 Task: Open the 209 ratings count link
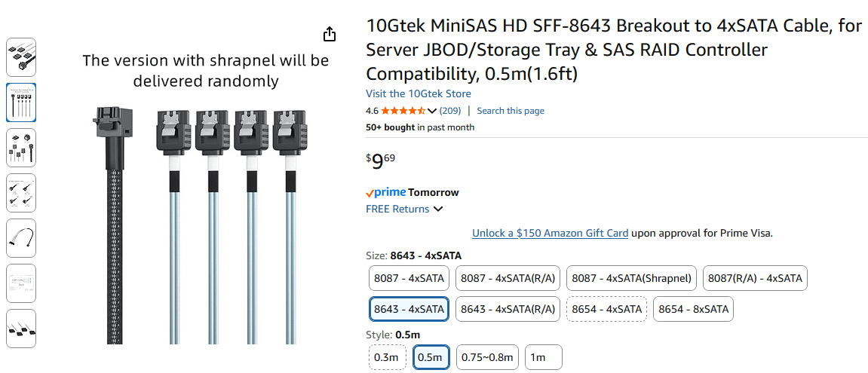pos(450,111)
